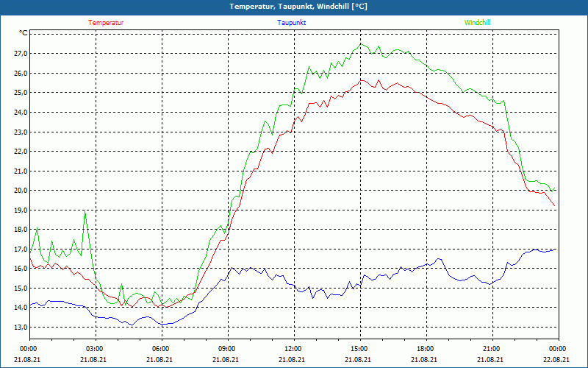Click the 24,0 y-axis value

(x=21, y=113)
